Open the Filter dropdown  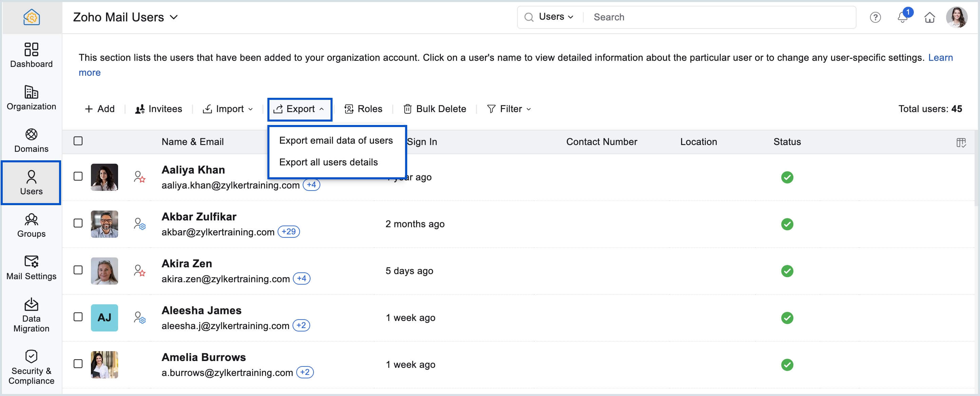(509, 109)
